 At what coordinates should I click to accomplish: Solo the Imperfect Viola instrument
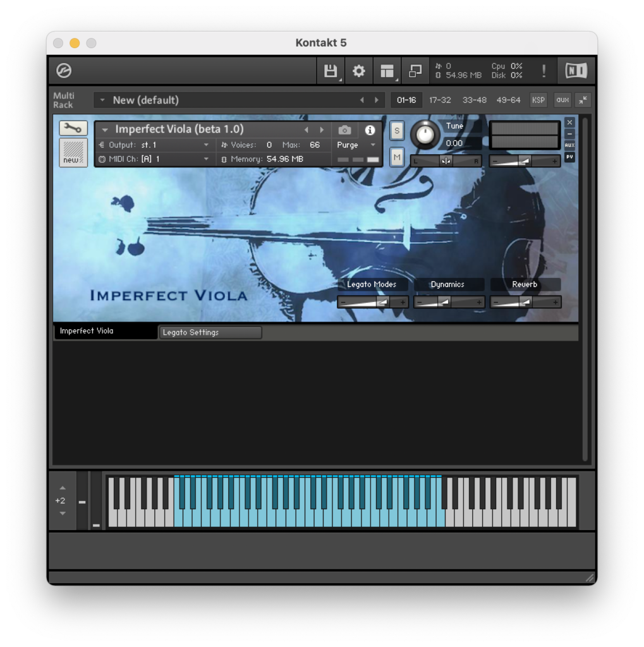(397, 131)
